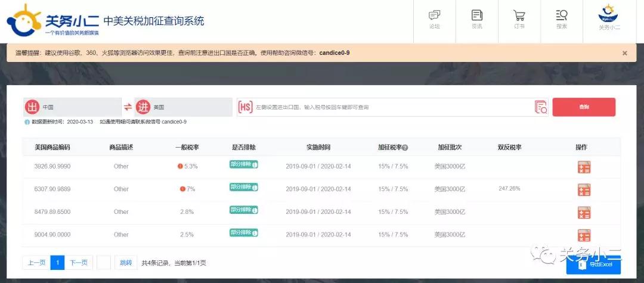Go to previous page 上一页
The height and width of the screenshot is (283, 644).
(36, 263)
